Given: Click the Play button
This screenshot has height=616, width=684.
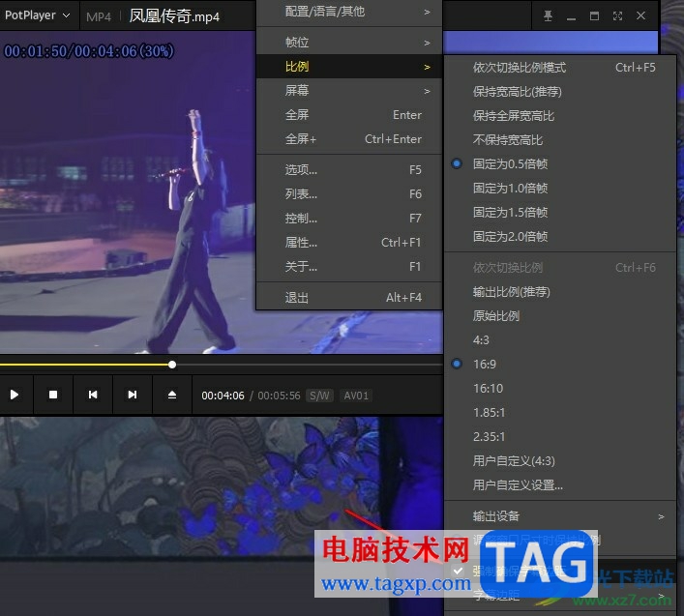Looking at the screenshot, I should point(15,395).
